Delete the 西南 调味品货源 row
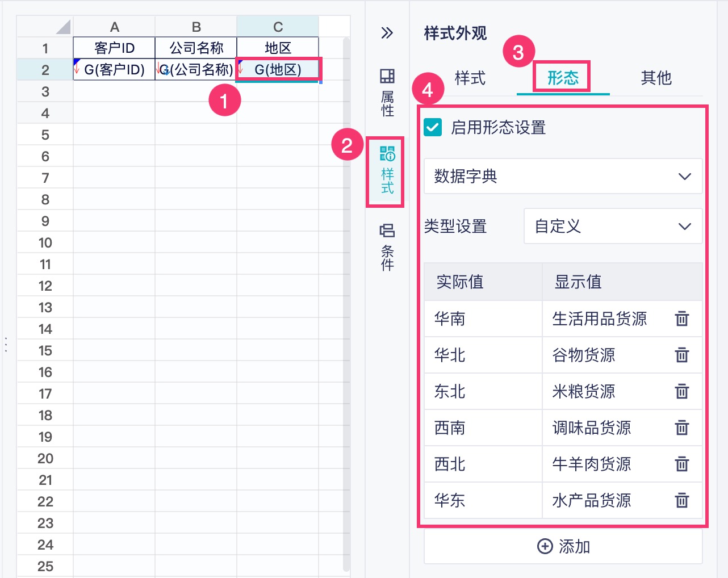The height and width of the screenshot is (578, 728). (681, 428)
